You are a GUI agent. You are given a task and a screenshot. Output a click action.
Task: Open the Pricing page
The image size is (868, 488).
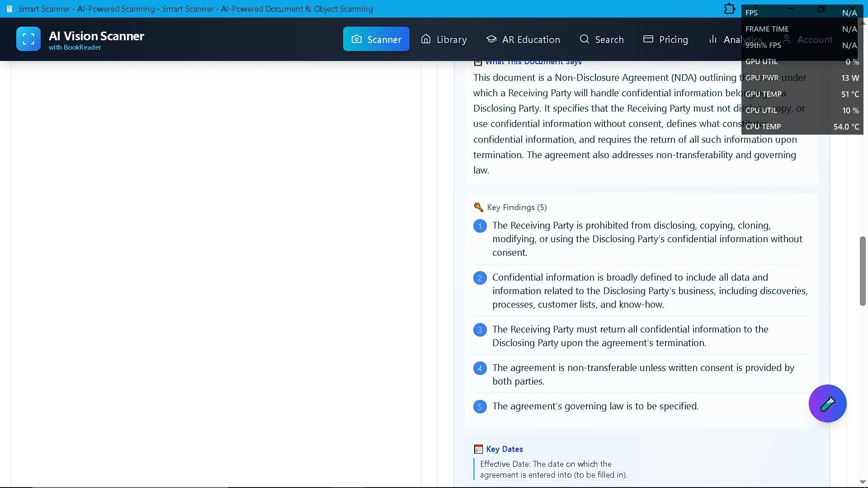tap(665, 39)
